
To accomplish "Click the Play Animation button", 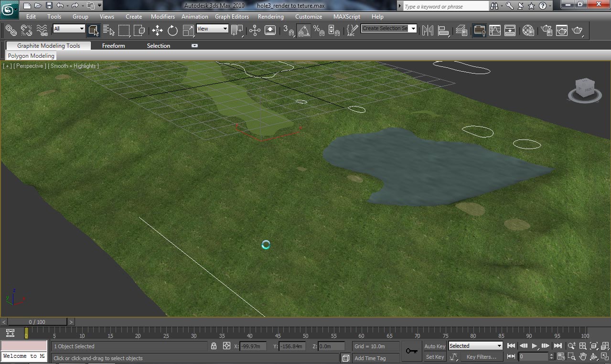I will click(534, 346).
